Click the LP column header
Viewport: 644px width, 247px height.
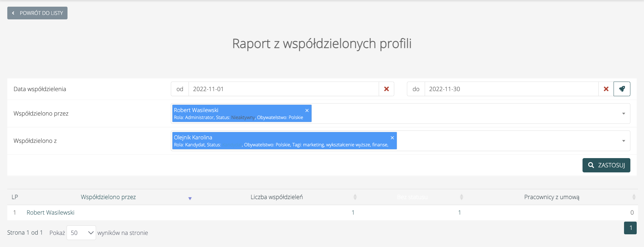[15, 197]
